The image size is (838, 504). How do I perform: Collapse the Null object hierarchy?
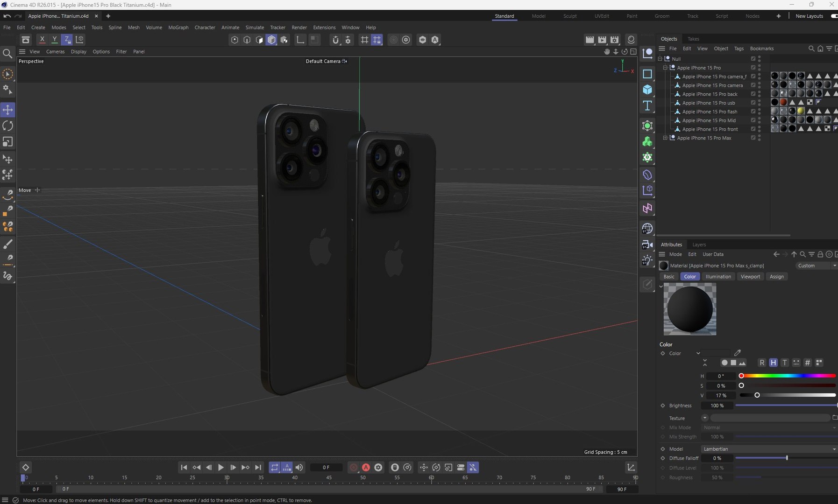(660, 59)
